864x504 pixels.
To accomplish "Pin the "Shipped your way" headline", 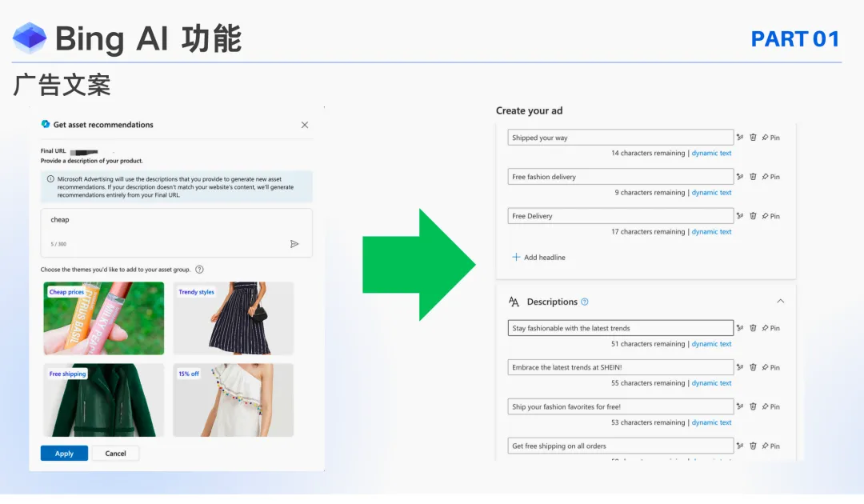I will pos(771,138).
